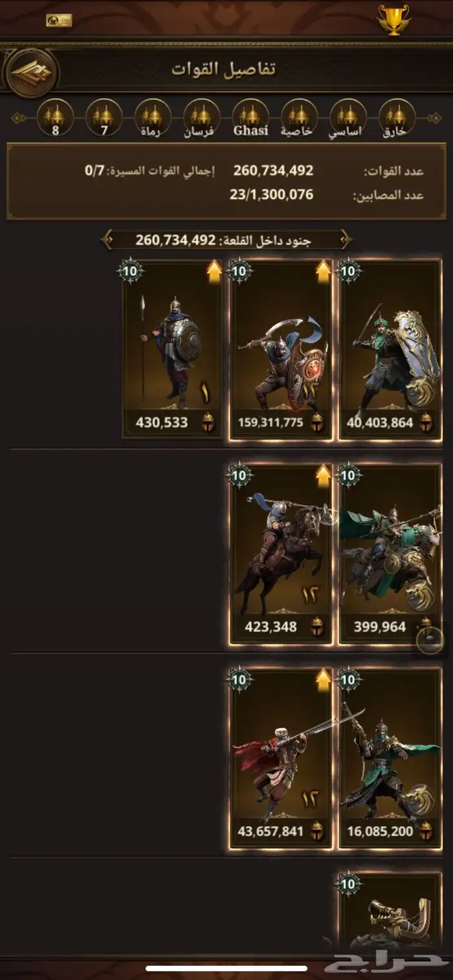Open the green lion-shield infantry card 40,403,864
The height and width of the screenshot is (980, 453).
[390, 350]
